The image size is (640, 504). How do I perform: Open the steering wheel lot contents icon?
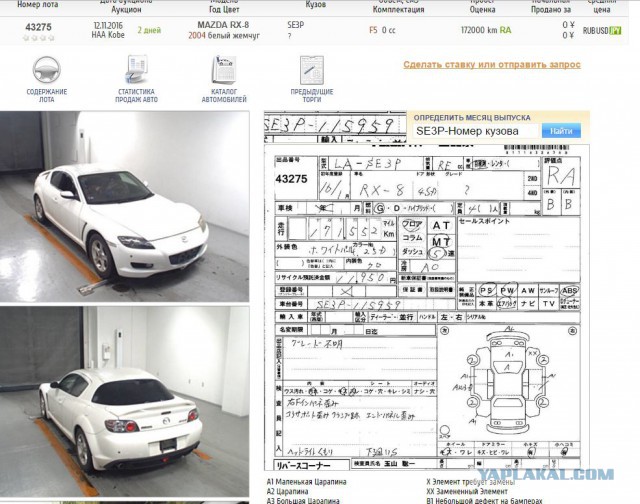coord(47,69)
